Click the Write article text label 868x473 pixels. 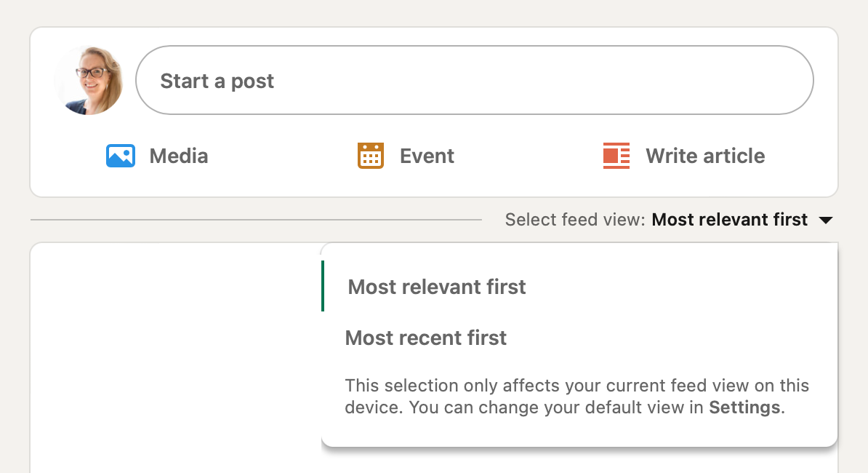pos(705,156)
